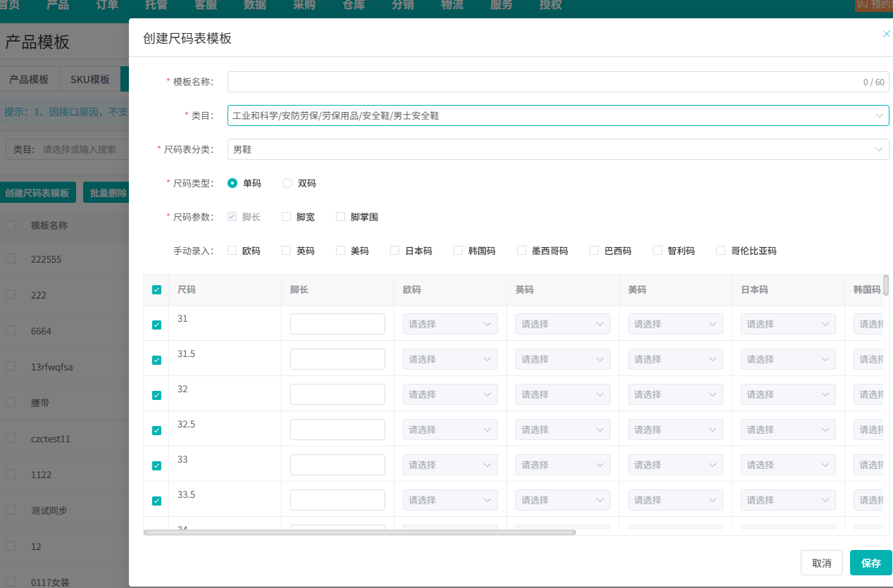Screen dimensions: 893x588
Task: Open the 授权 menu in top navigation
Action: 551,5
